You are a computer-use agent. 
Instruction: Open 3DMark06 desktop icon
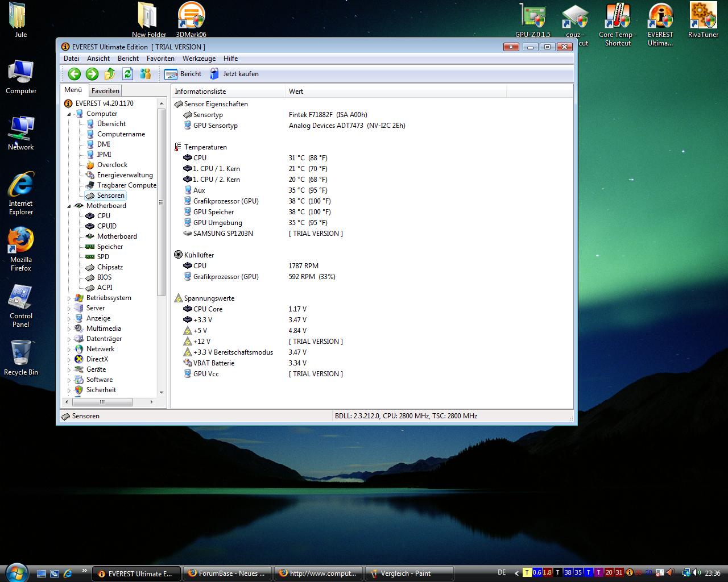pos(191,20)
